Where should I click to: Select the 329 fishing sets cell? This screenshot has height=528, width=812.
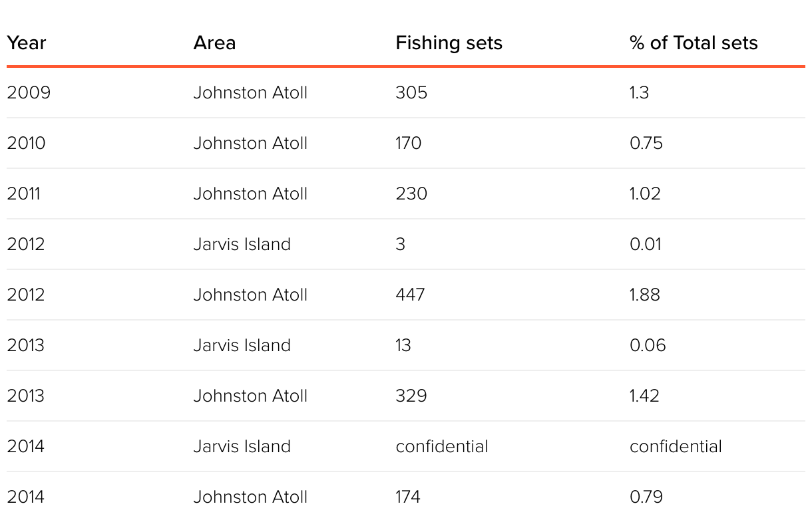click(411, 396)
